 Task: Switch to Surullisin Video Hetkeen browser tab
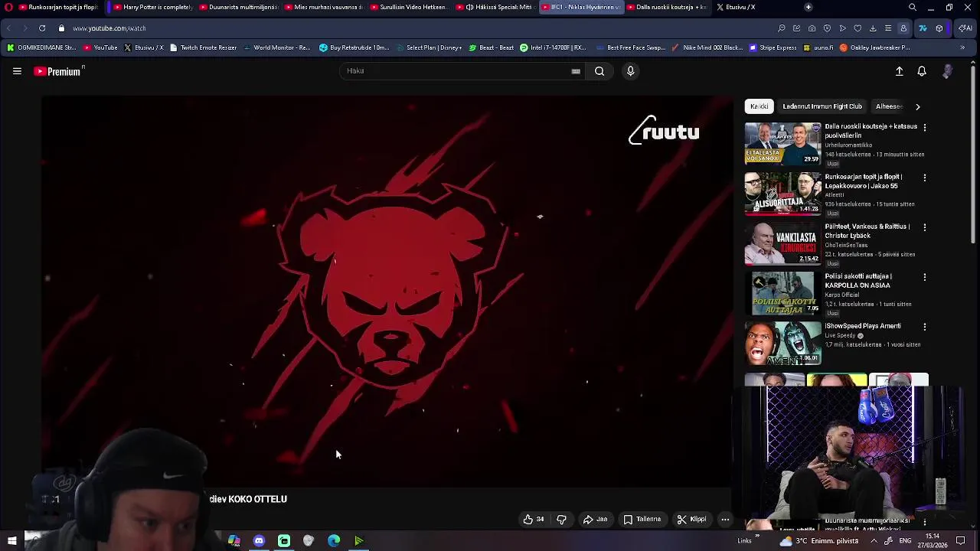(407, 7)
